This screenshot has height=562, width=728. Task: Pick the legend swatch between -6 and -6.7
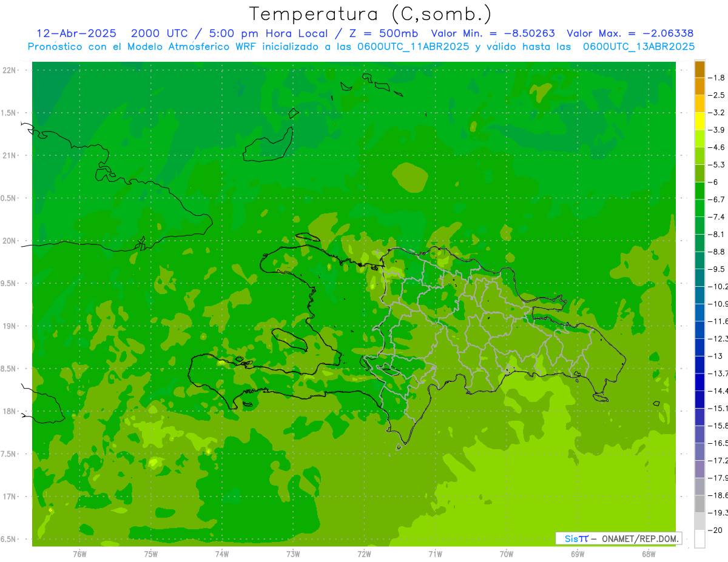coord(699,191)
